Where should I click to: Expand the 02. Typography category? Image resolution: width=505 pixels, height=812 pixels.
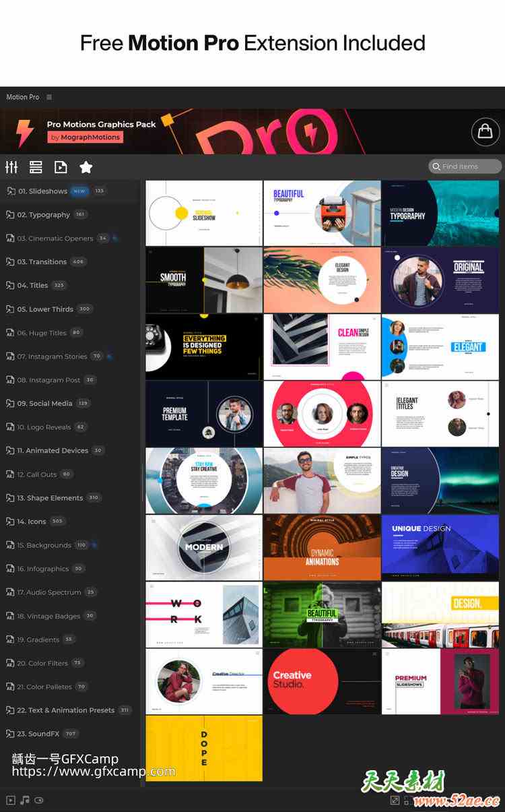point(46,215)
